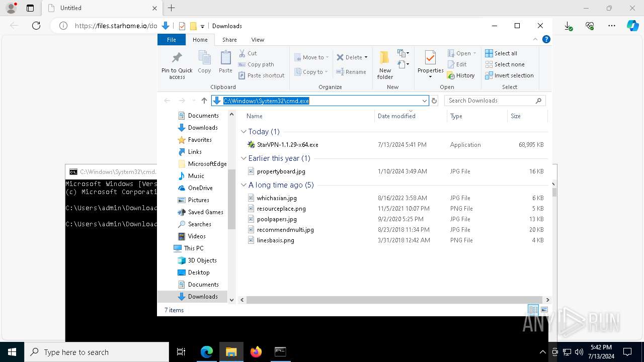Click Invert selection
Viewport: 644px width, 362px height.
[509, 75]
